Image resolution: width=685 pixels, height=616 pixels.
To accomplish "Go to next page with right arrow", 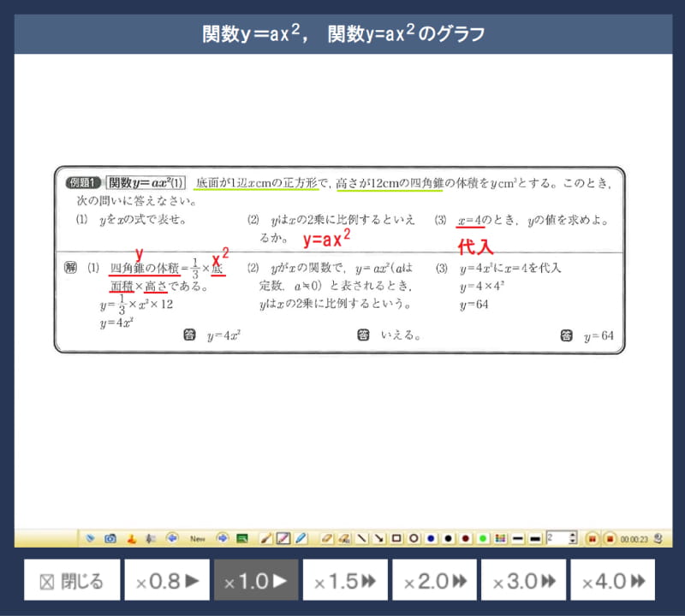I will click(x=223, y=539).
